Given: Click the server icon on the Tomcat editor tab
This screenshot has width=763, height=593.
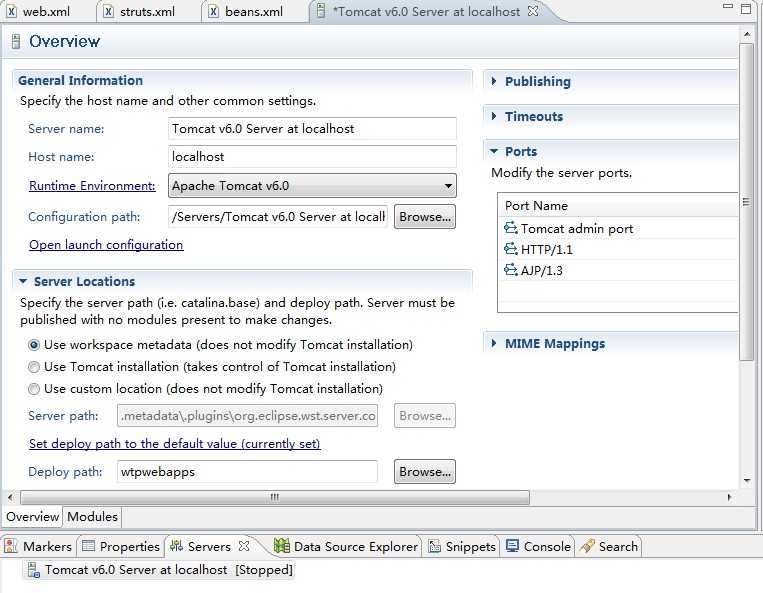Looking at the screenshot, I should pos(320,11).
